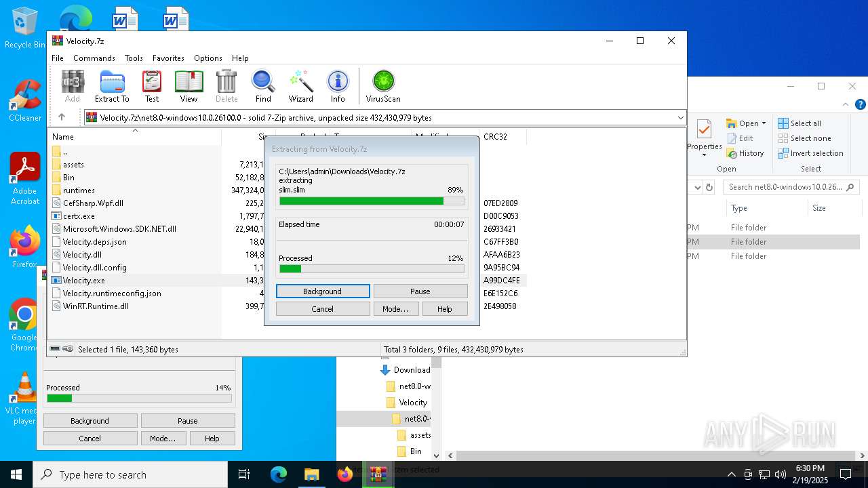Viewport: 868px width, 488px height.
Task: Open the Commands menu
Action: tap(94, 58)
